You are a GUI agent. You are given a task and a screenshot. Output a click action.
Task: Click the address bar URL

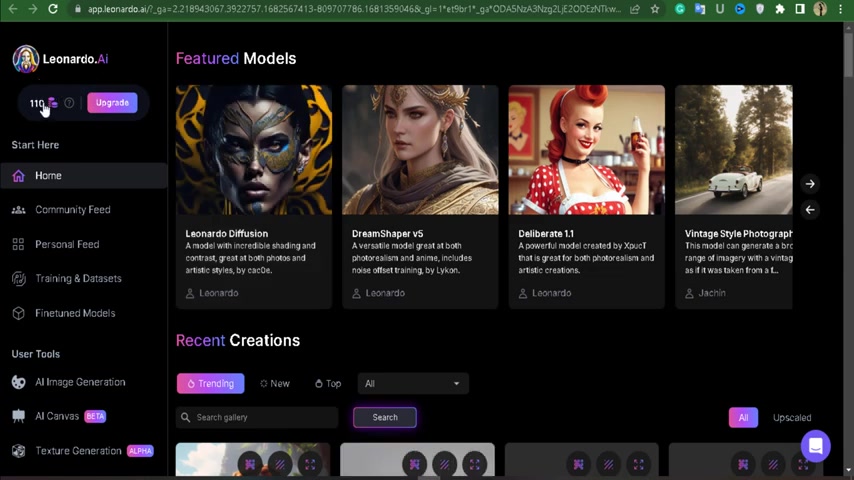354,9
